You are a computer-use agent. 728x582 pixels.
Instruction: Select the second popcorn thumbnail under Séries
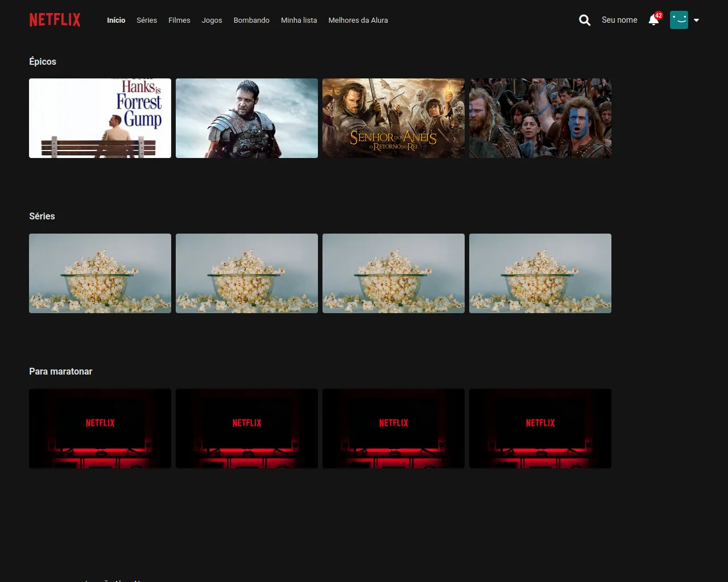[x=247, y=273]
